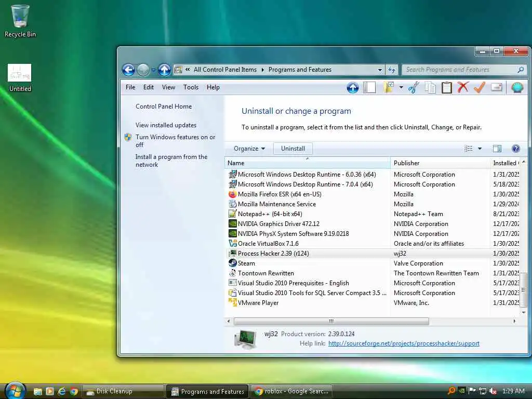
Task: Open the Recycle Bin desktop icon
Action: pyautogui.click(x=20, y=21)
